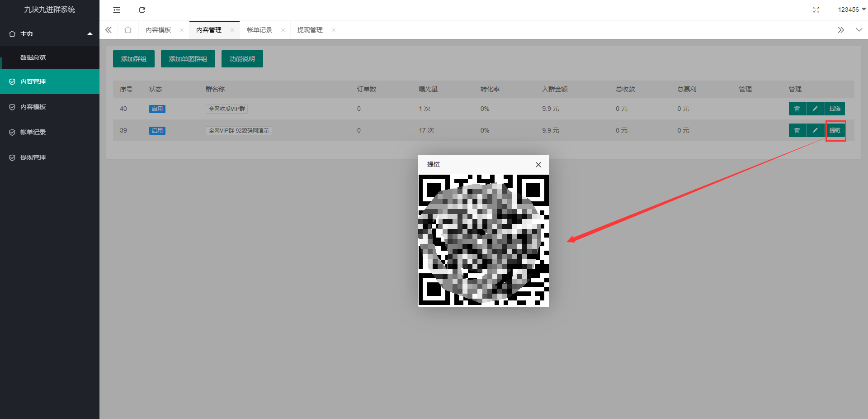Click the 曝光量 column header
This screenshot has width=868, height=419.
coord(428,89)
